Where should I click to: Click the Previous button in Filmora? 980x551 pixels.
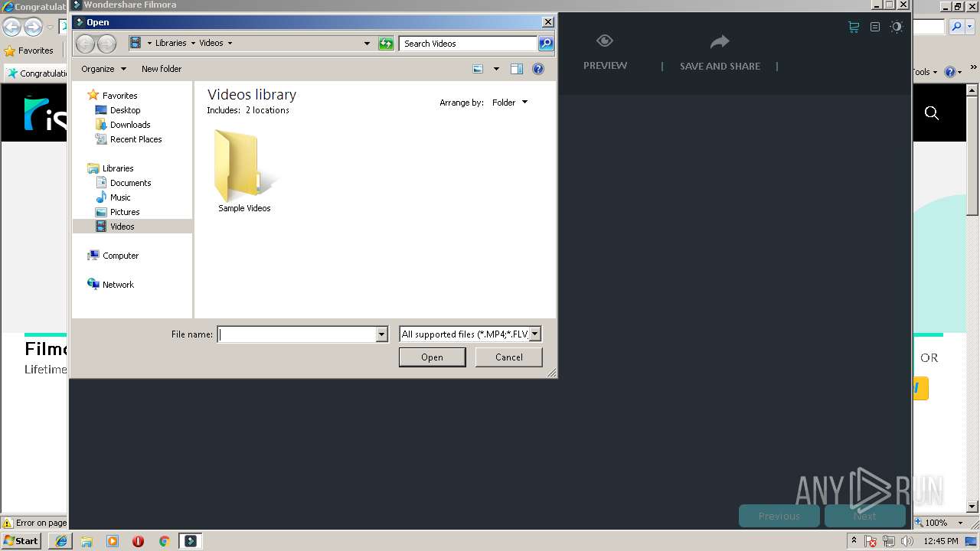779,516
